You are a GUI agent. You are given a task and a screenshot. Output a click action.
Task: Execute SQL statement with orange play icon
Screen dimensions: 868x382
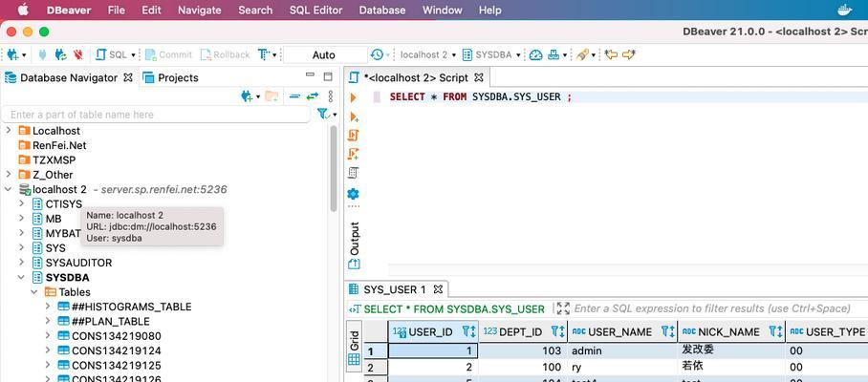[353, 97]
